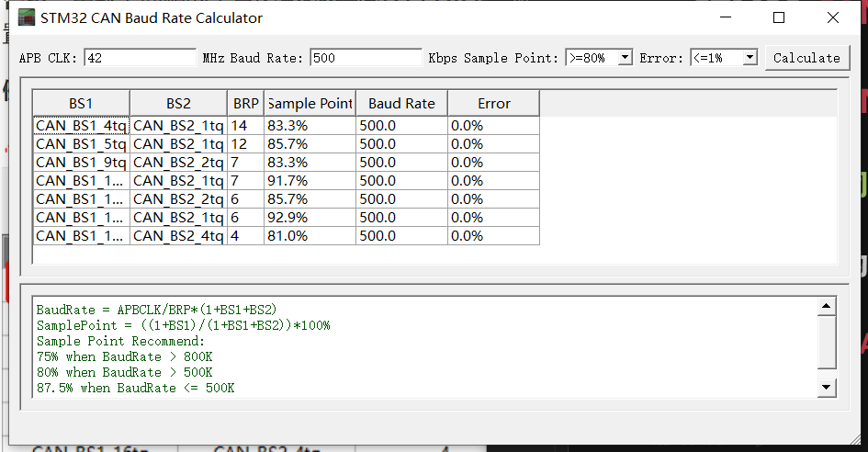Click the 'Sample Point Recommend:' line
868x452 pixels.
click(120, 341)
